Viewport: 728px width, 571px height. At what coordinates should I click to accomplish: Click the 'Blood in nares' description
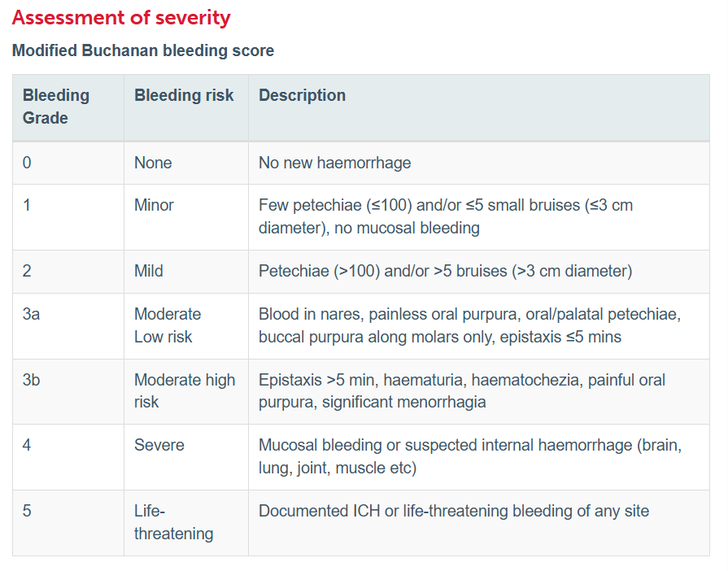(x=470, y=325)
